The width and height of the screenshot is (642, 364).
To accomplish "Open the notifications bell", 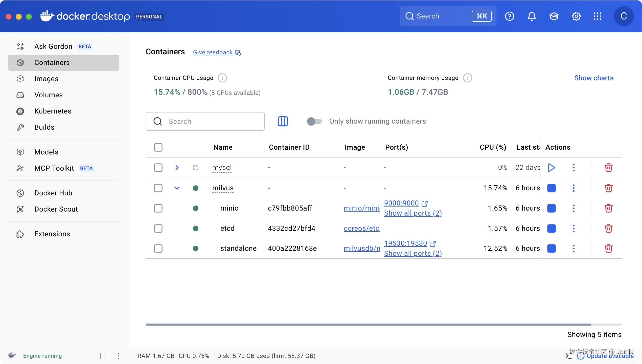I will [x=532, y=16].
